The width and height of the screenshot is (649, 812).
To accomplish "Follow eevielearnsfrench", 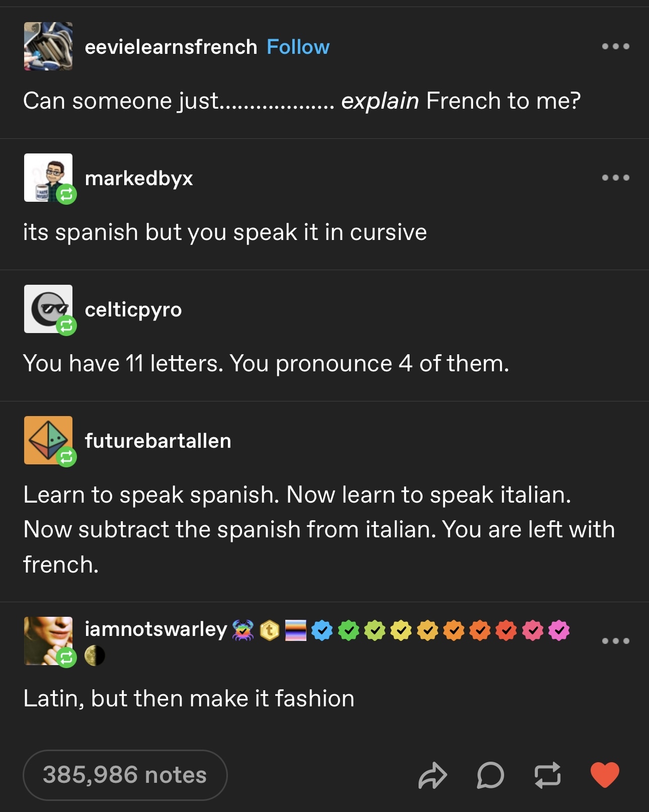I will pyautogui.click(x=298, y=47).
